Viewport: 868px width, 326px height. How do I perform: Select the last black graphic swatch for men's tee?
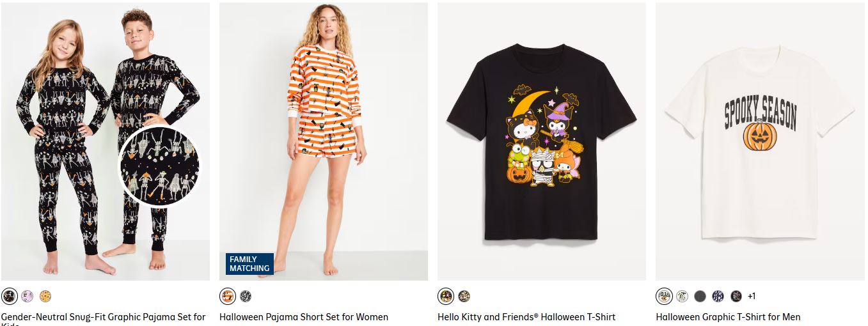pos(736,296)
